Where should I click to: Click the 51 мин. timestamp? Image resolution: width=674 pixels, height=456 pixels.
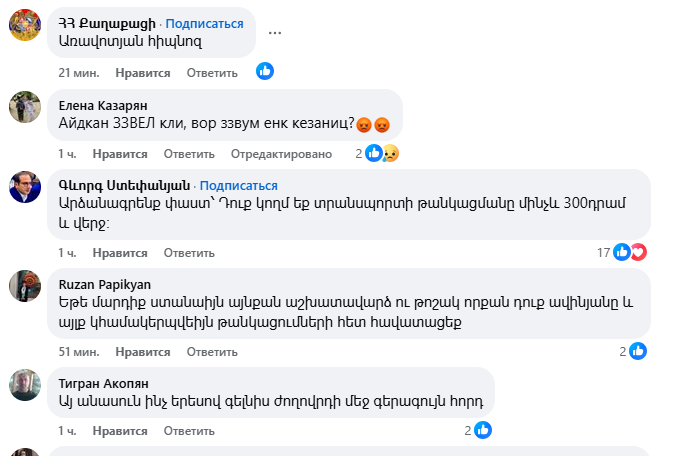click(78, 352)
